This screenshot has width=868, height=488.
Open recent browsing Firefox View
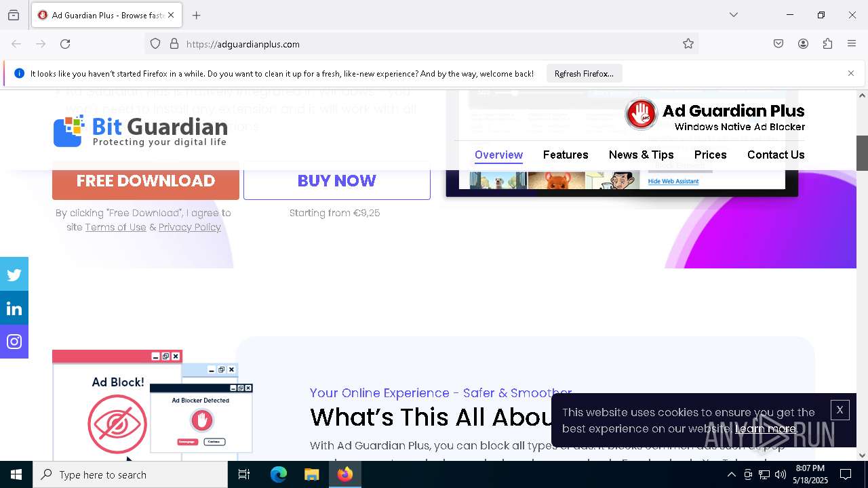click(14, 15)
